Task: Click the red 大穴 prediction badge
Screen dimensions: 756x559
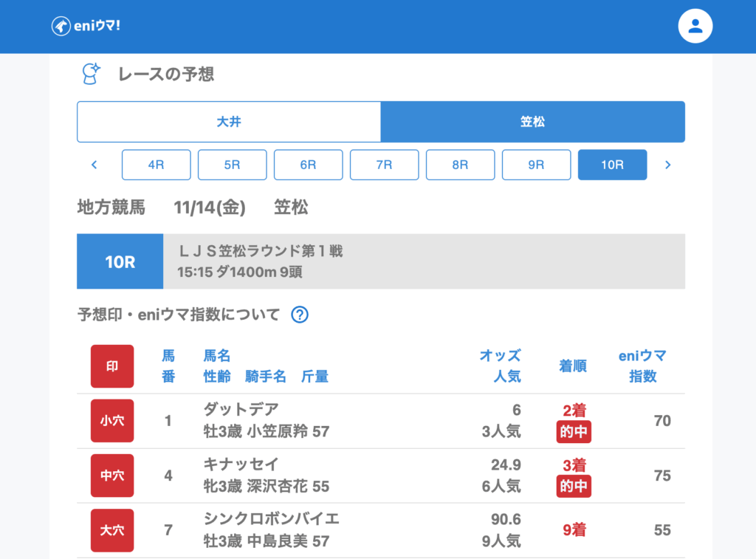Action: pos(112,530)
